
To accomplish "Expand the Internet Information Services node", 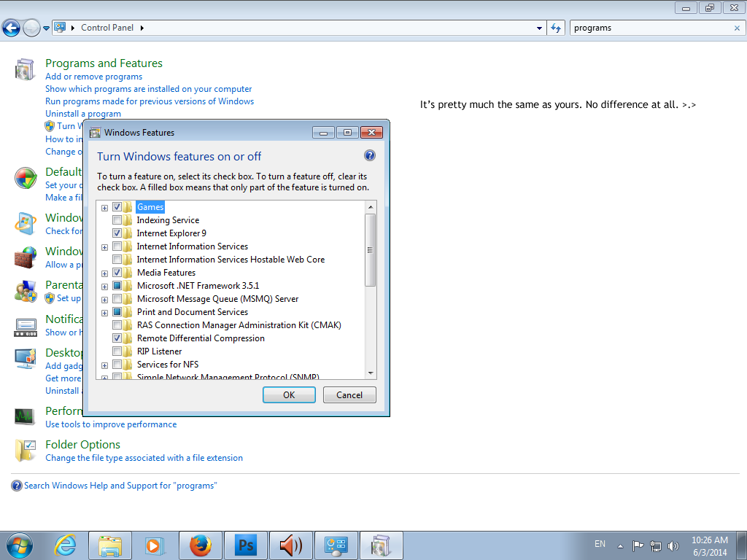I will (104, 247).
